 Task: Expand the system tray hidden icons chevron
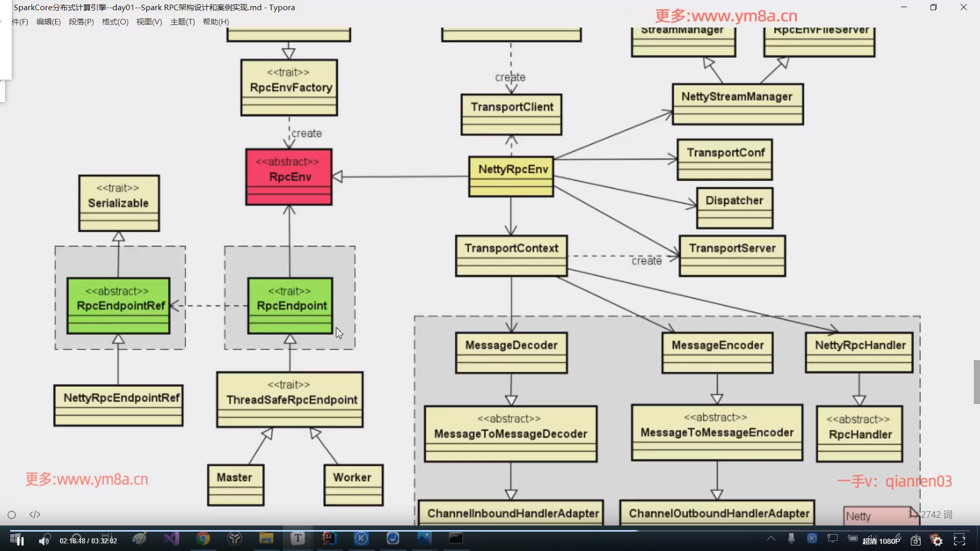[x=771, y=538]
